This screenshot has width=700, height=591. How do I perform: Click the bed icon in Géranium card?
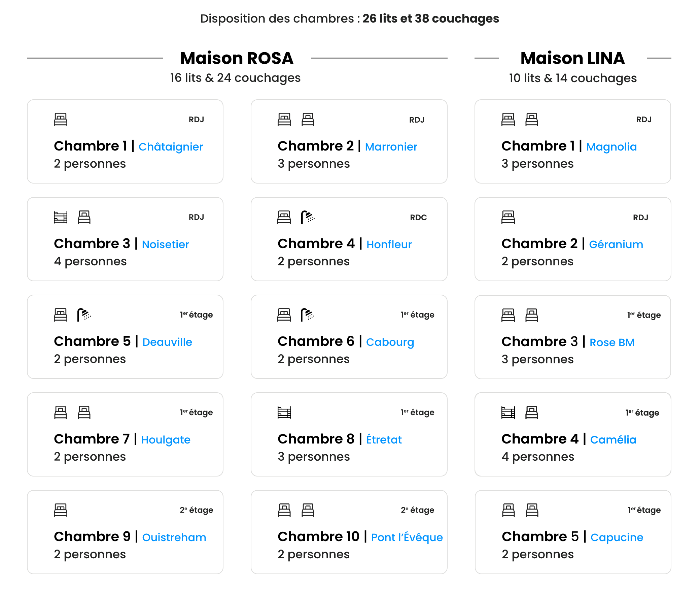pos(508,217)
